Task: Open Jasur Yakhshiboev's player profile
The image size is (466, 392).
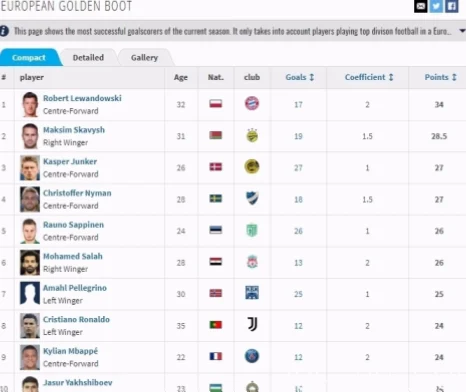Action: pos(78,383)
